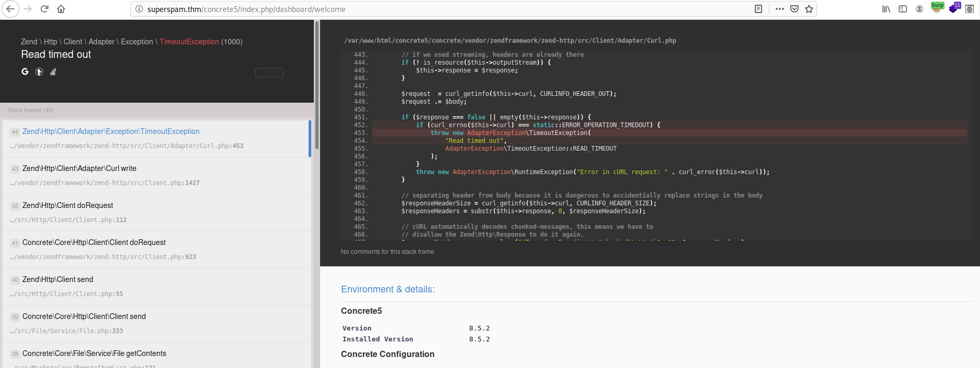Click line 452 curl_errno check

[x=670, y=125]
